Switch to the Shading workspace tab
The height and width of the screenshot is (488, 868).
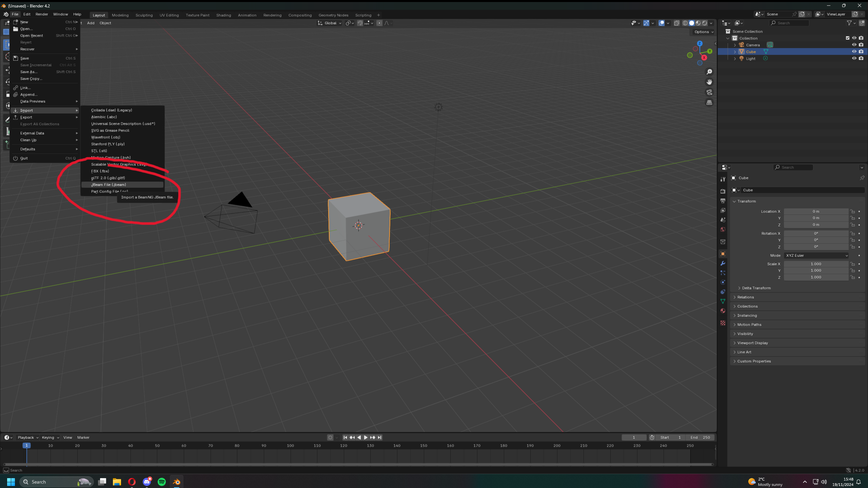(223, 15)
